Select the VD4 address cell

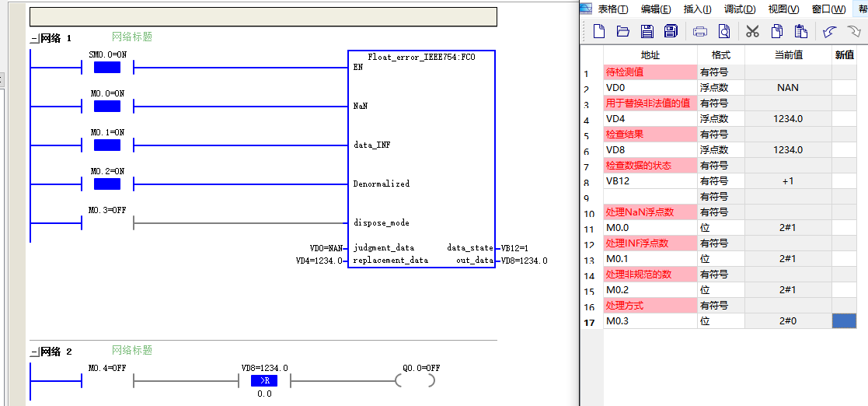pyautogui.click(x=650, y=118)
